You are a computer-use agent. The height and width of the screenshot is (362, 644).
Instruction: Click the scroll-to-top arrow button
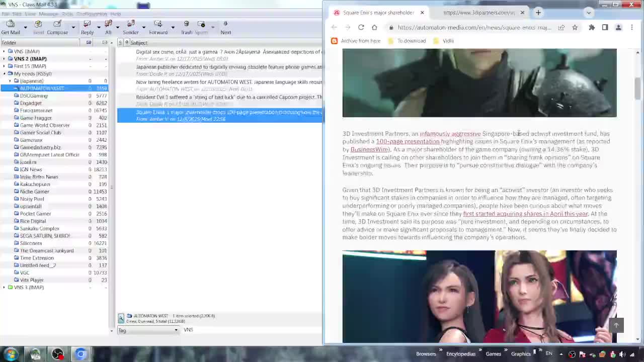coord(616,325)
